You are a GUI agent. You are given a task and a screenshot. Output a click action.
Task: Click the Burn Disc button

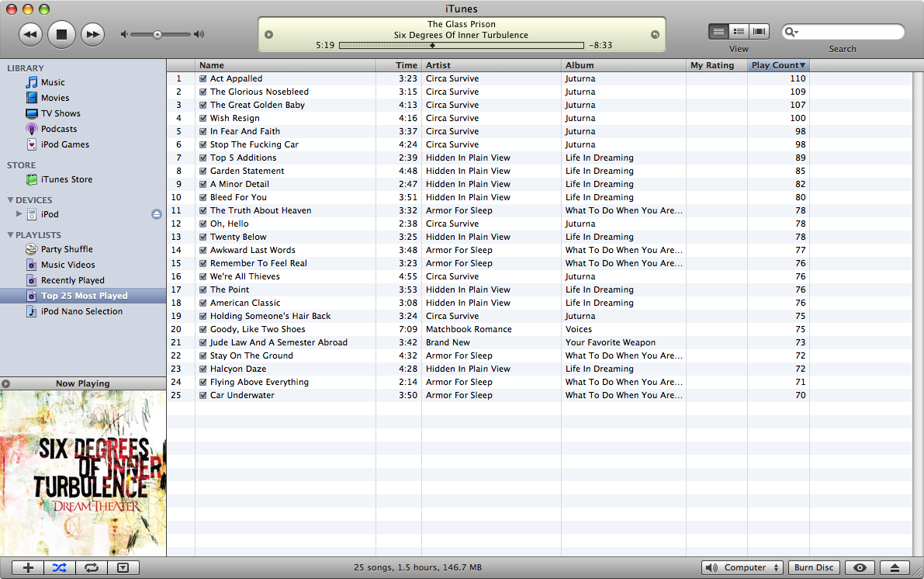point(814,568)
